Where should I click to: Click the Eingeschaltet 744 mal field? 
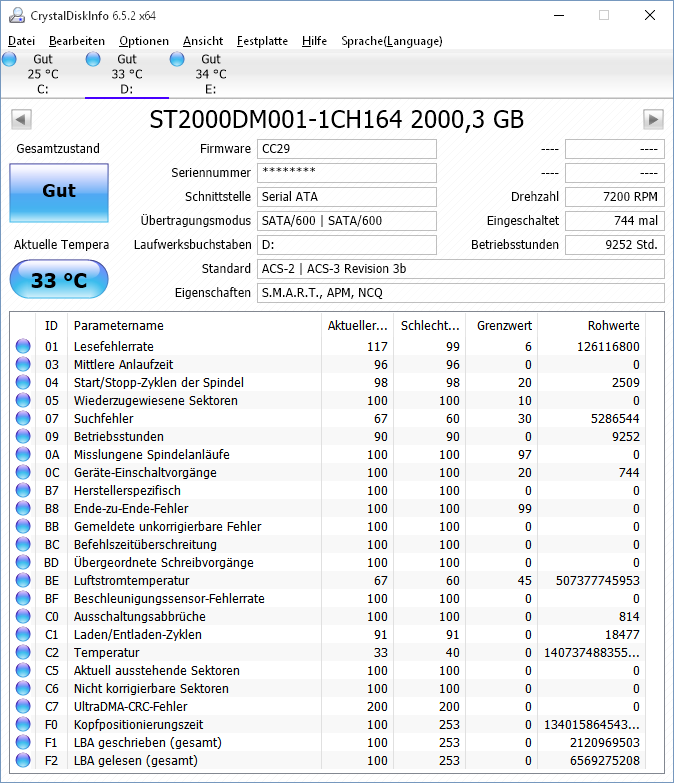(615, 221)
